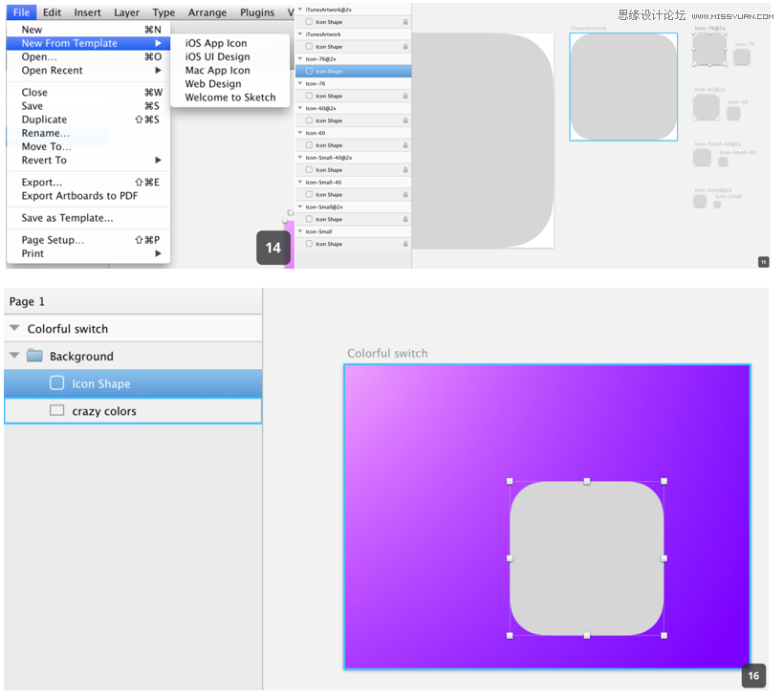784x699 pixels.
Task: Select the crazy colors layer row
Action: coord(133,410)
